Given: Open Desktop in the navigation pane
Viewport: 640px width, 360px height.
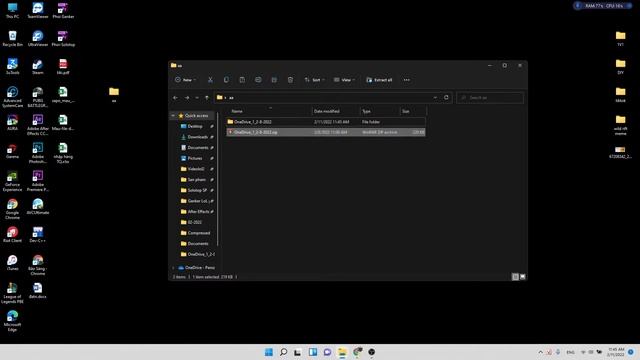Looking at the screenshot, I should click(195, 127).
